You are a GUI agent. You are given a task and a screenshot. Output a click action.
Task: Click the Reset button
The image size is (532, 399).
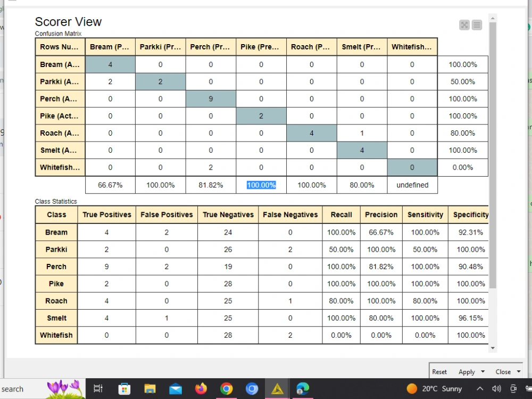coord(439,372)
